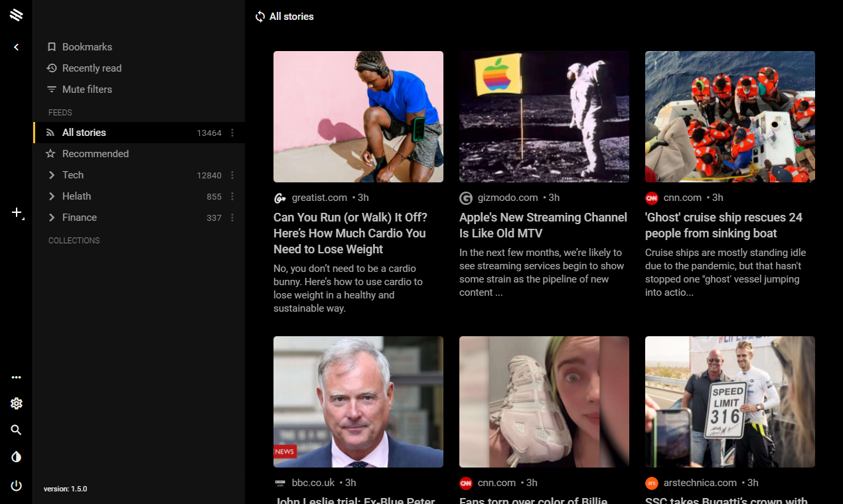
Task: Collapse the sidebar with the back chevron
Action: tap(17, 47)
